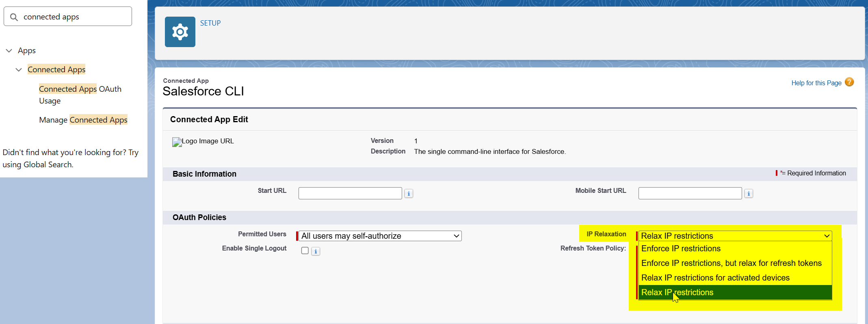The height and width of the screenshot is (324, 868).
Task: Select the Connected Apps tree node
Action: (56, 69)
